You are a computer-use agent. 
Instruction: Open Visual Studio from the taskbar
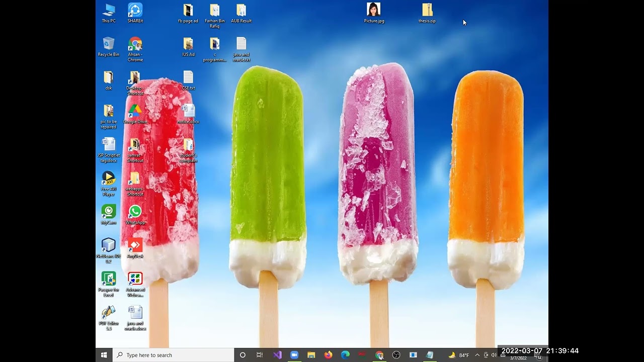277,355
